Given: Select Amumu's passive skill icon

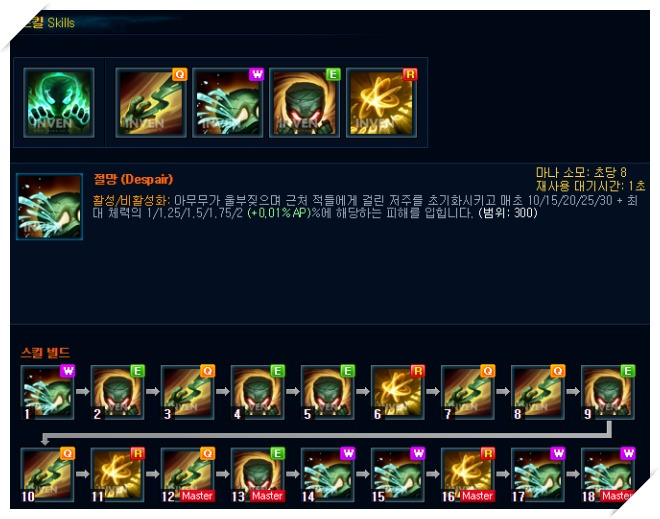Looking at the screenshot, I should tap(59, 103).
